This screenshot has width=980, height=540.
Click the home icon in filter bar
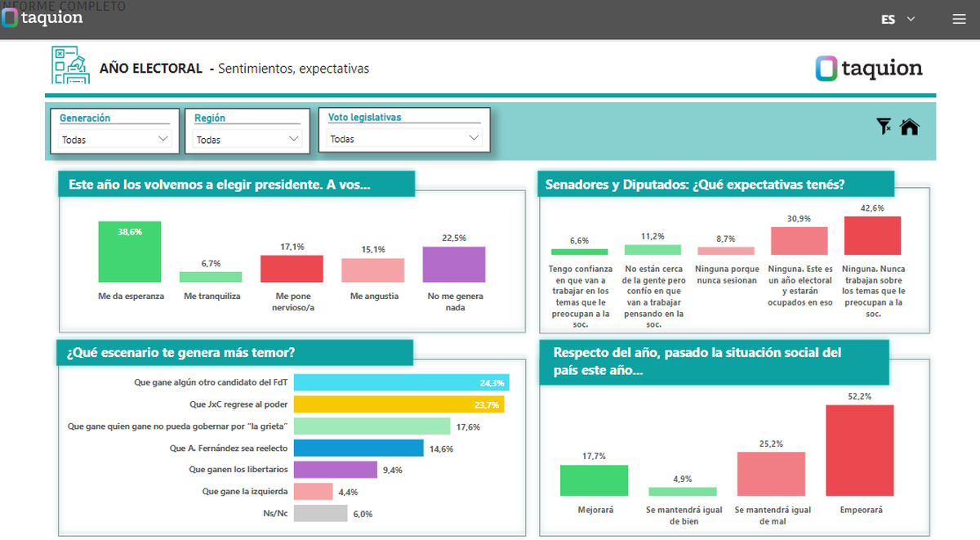(x=909, y=127)
